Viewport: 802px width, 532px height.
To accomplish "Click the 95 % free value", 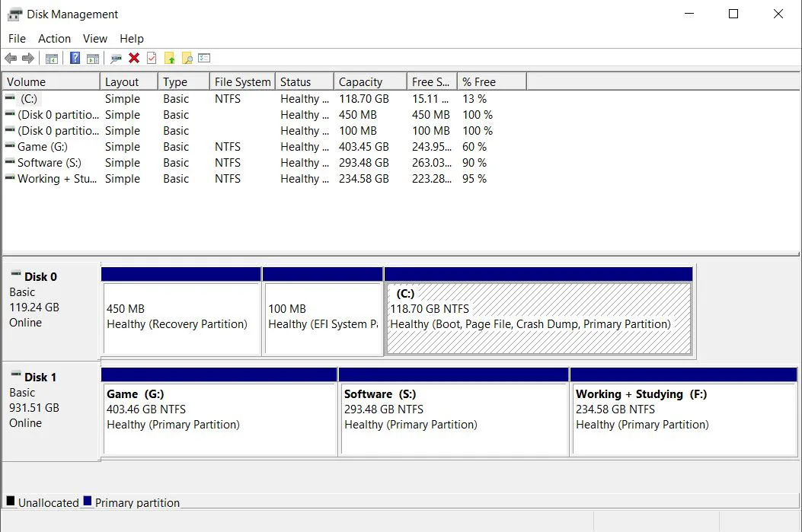I will (474, 178).
